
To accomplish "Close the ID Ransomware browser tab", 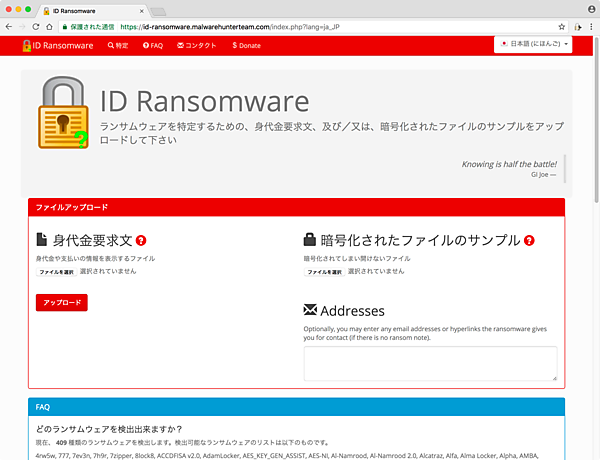I will pyautogui.click(x=137, y=8).
